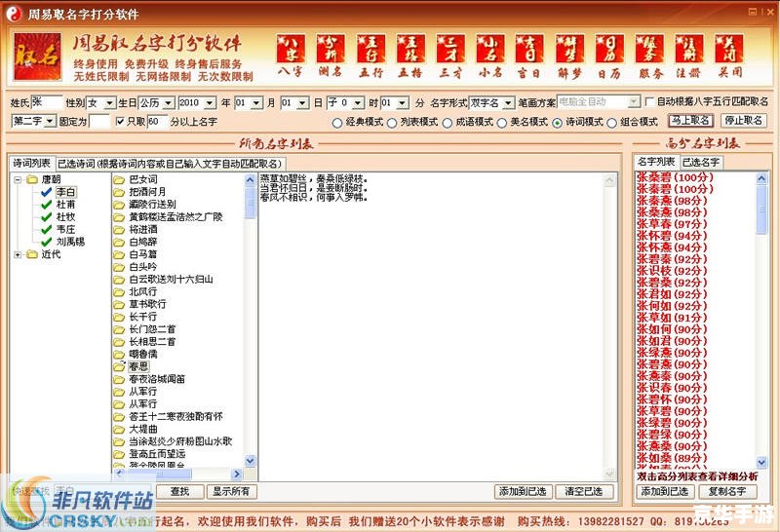Viewport: 780px width, 532px height.
Task: Select the 将进酒 poem folder
Action: click(136, 229)
